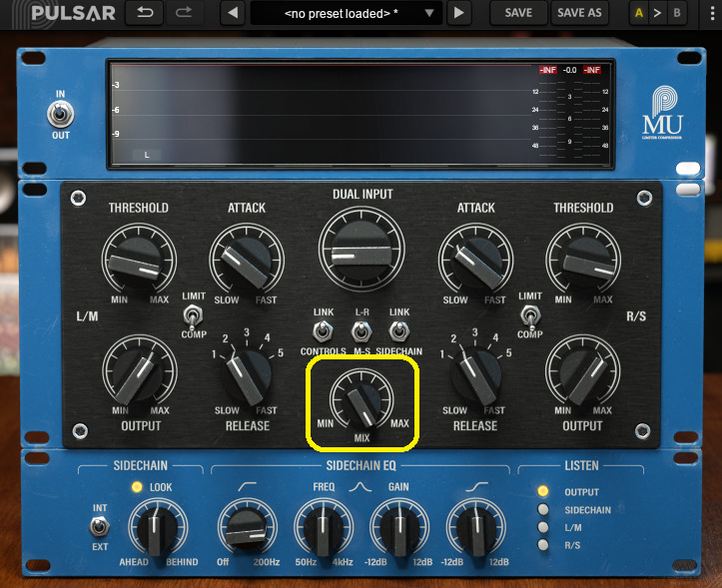Viewport: 722px width, 588px height.
Task: Open the three-dot options menu
Action: pos(712,13)
